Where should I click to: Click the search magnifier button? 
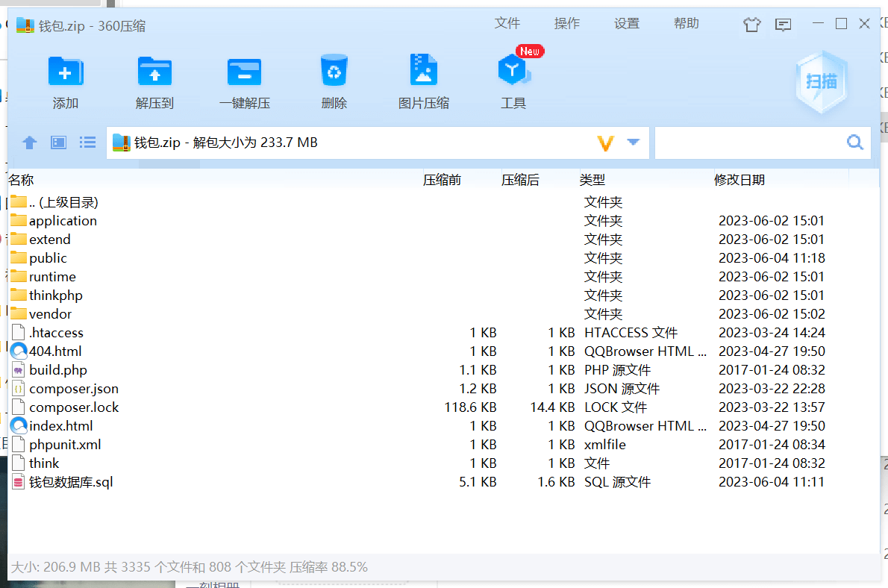coord(854,143)
